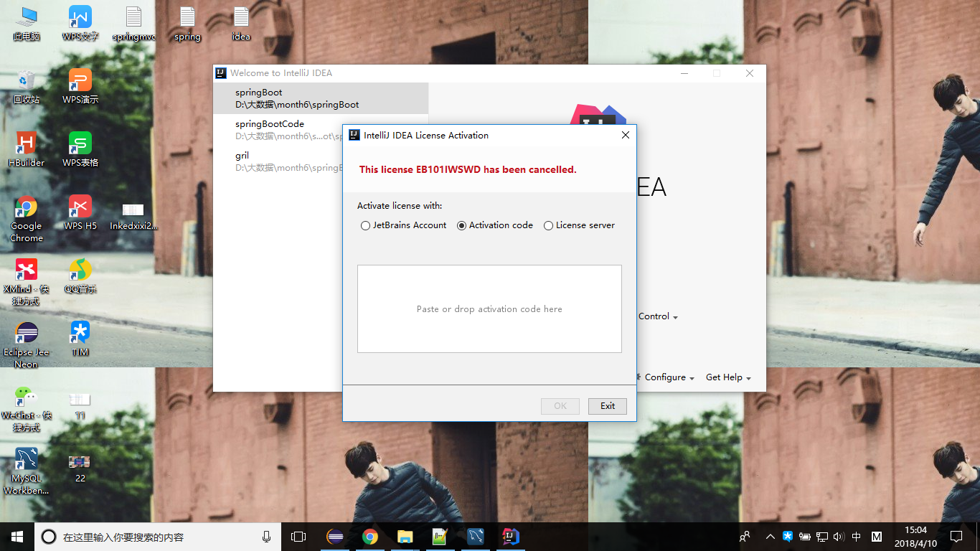Open the Windows Start menu

tap(17, 537)
